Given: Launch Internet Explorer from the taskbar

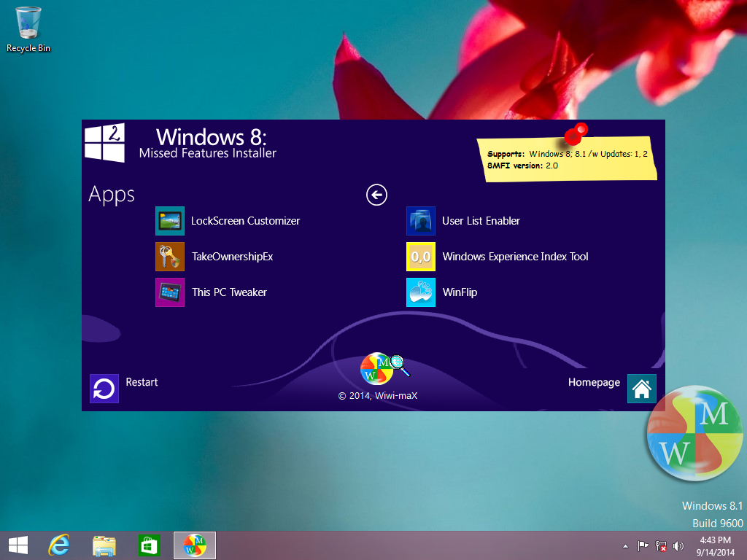Looking at the screenshot, I should click(59, 545).
